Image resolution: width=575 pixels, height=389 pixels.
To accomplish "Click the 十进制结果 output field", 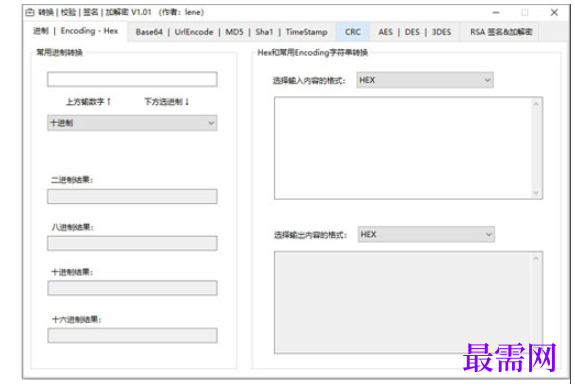I will click(x=132, y=288).
